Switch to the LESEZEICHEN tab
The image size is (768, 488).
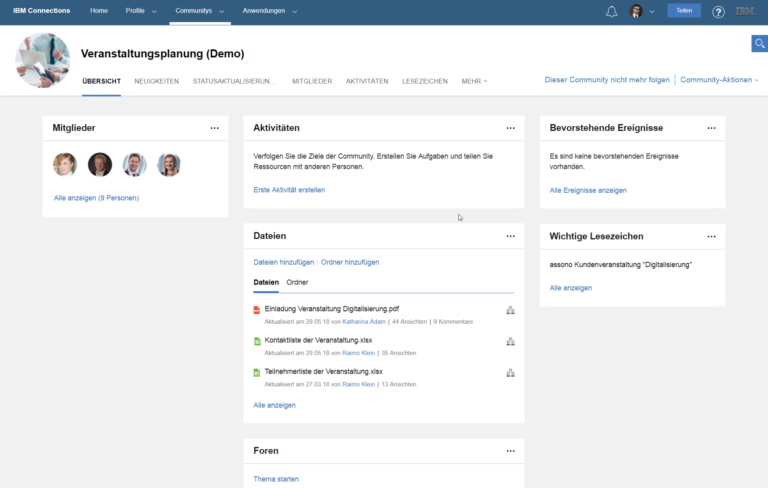pyautogui.click(x=425, y=81)
